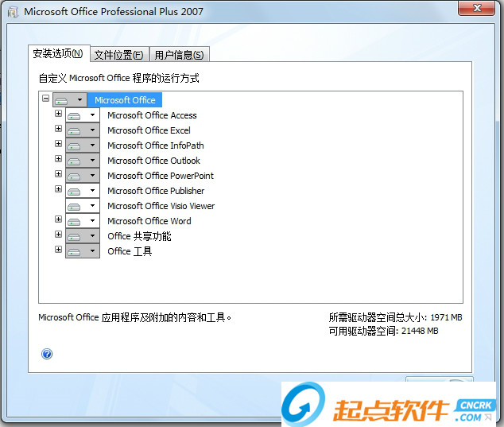Expand Microsoft Office PowerPoint node

pyautogui.click(x=58, y=173)
